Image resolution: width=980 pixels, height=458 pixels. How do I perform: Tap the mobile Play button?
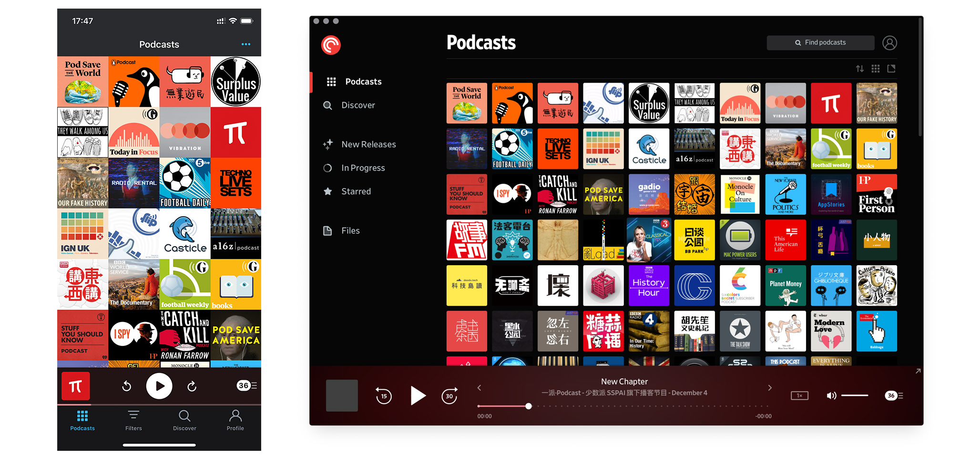tap(159, 386)
